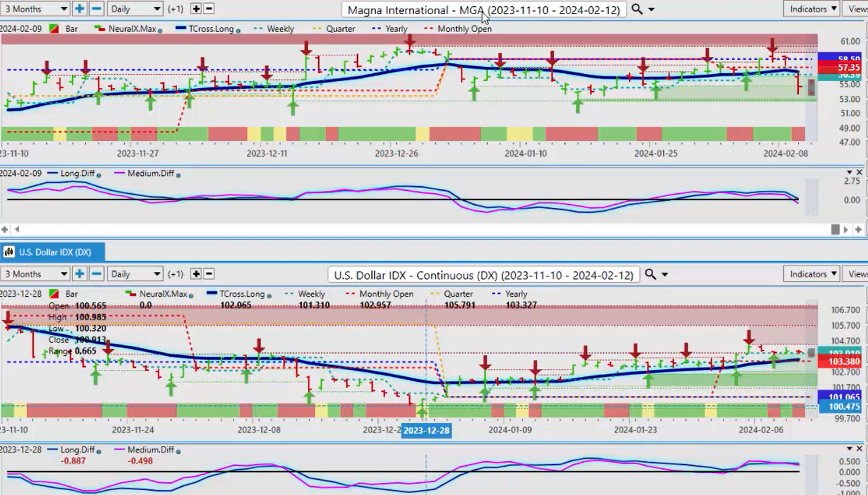Close the DX indicator pane with the X

859,448
